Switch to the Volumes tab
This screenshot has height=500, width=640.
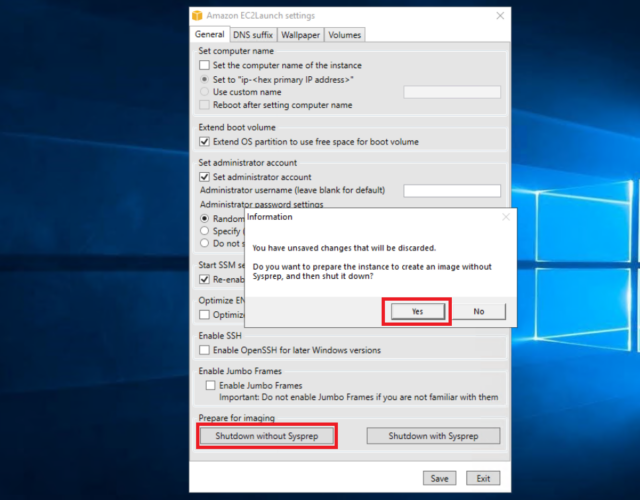(x=344, y=35)
